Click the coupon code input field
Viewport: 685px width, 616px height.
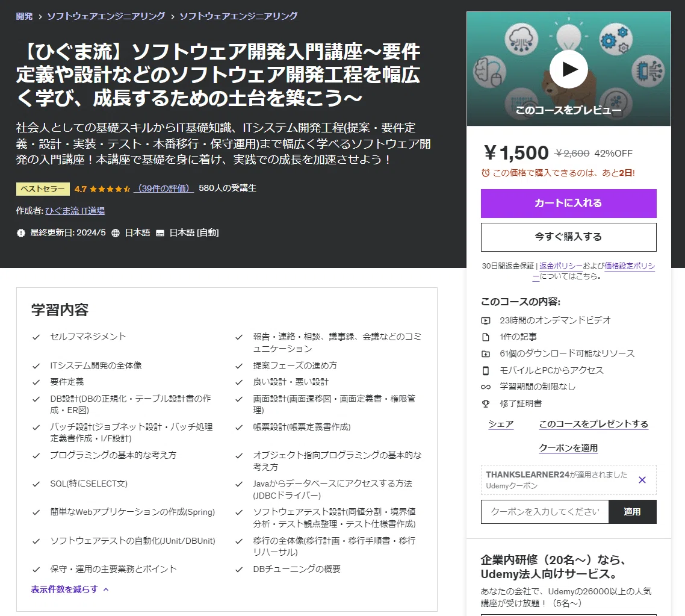pyautogui.click(x=545, y=512)
